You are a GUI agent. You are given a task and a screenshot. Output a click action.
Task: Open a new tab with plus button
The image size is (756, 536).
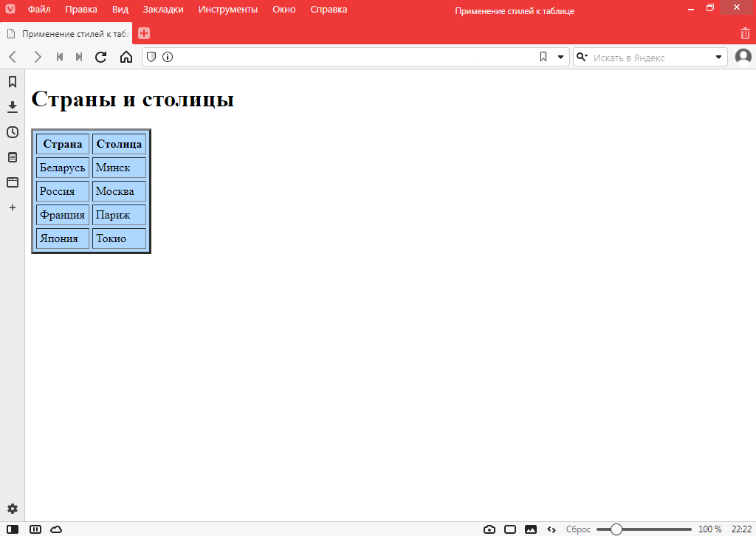tap(144, 33)
